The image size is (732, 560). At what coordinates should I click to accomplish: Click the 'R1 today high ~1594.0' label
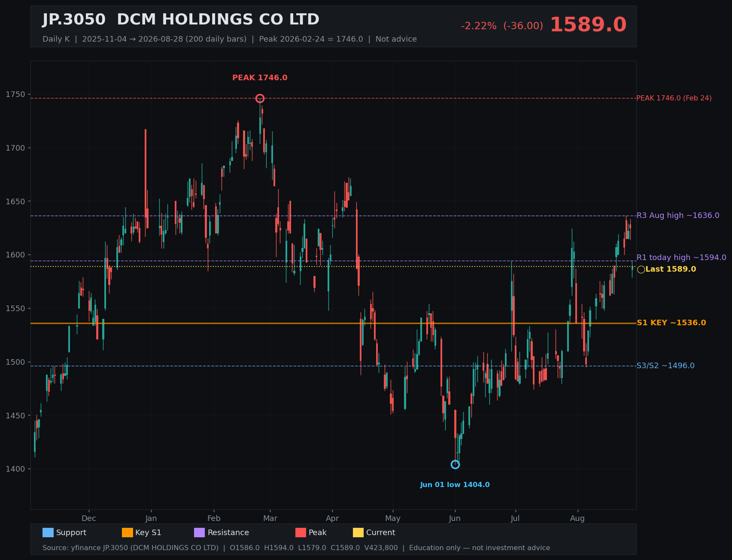681,257
